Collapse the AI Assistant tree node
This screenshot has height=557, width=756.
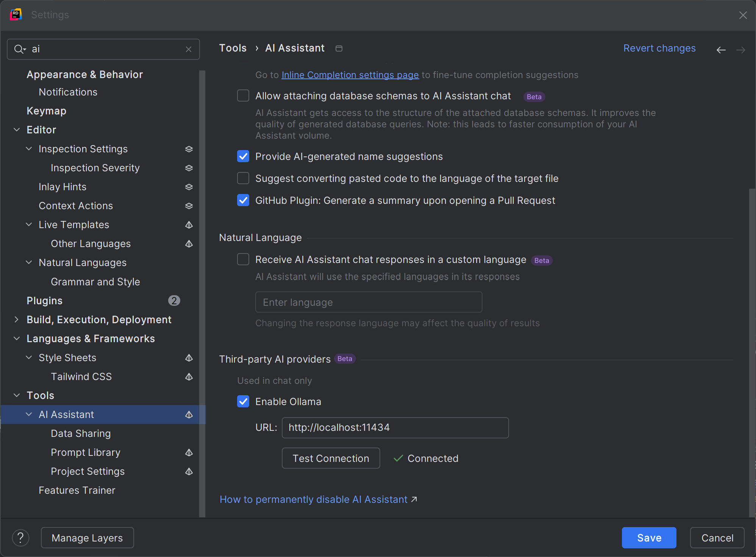[29, 414]
